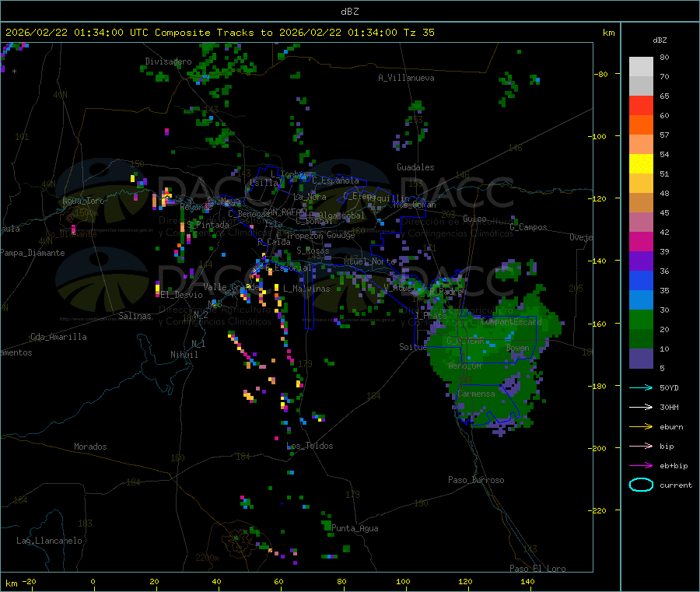
Task: Click the 'S_Pintada' map label
Action: click(208, 225)
